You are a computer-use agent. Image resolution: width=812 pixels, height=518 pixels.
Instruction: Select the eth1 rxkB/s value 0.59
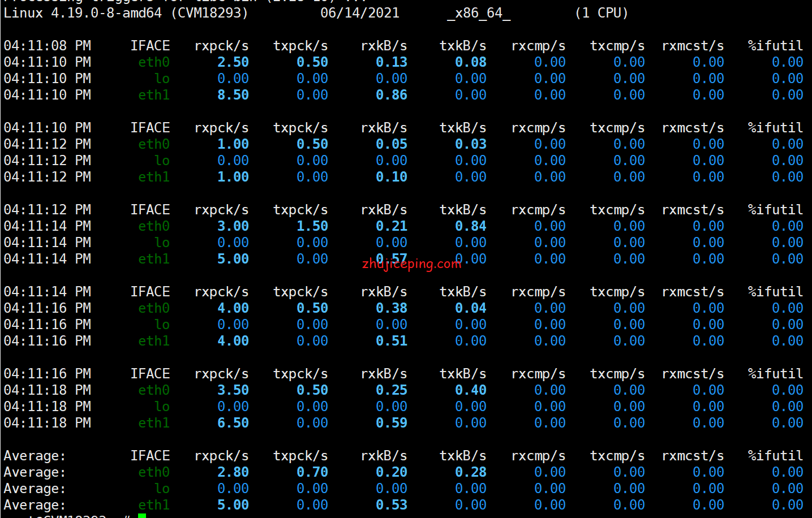pos(392,423)
